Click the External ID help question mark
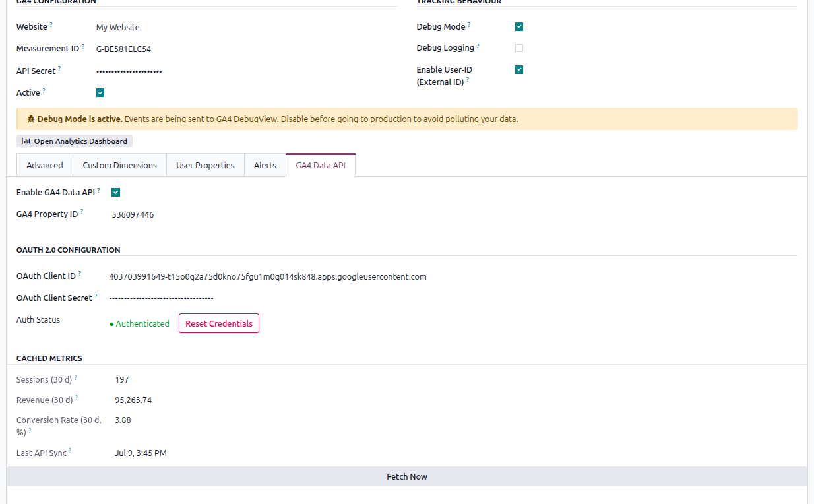 468,80
